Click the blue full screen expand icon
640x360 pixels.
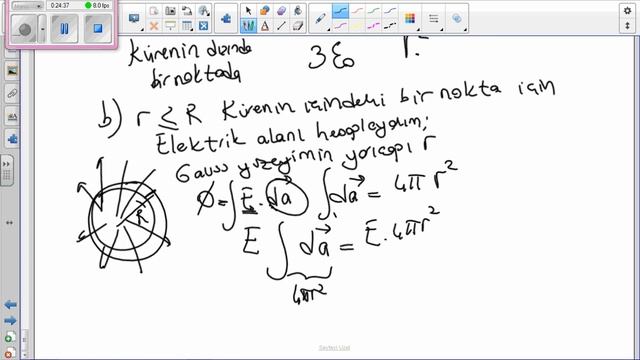tap(204, 26)
